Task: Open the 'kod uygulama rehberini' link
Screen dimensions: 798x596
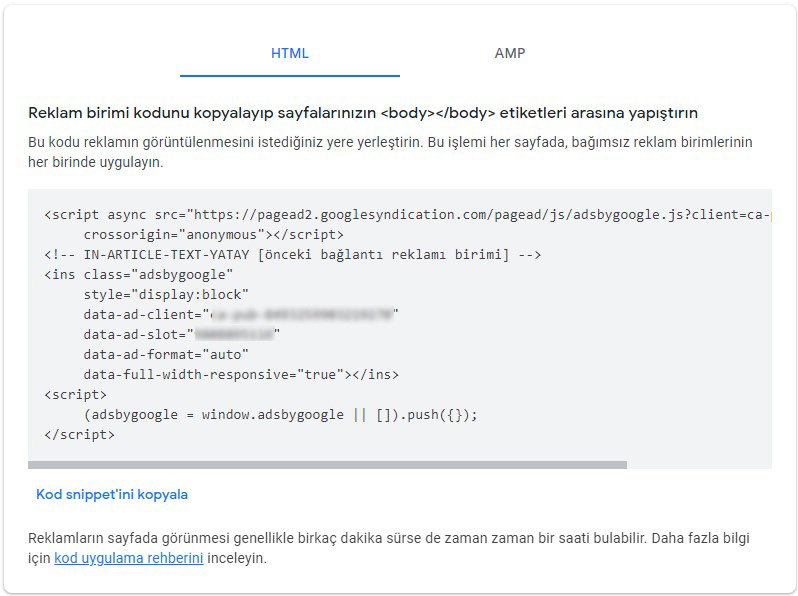Action: coord(129,558)
